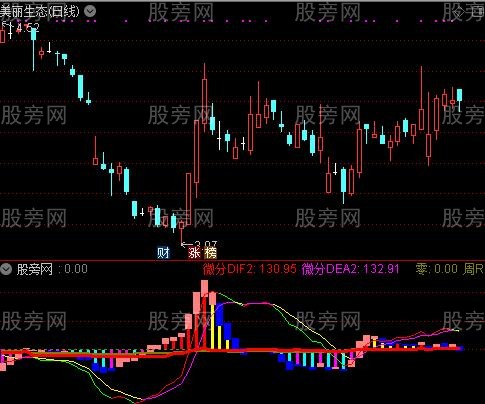Image resolution: width=485 pixels, height=404 pixels.
Task: Click the 股旁网 indicator name label
Action: [x=35, y=269]
